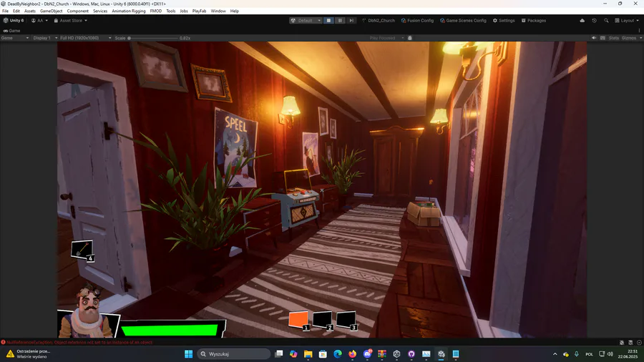Toggle Gizmos in Game view
The height and width of the screenshot is (362, 644).
point(628,38)
